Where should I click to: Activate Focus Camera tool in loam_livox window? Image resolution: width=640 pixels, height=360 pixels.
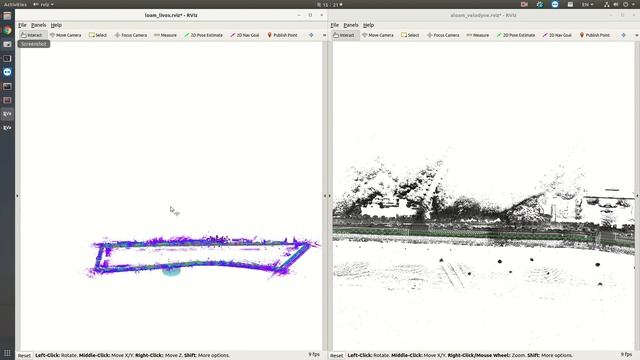point(131,35)
